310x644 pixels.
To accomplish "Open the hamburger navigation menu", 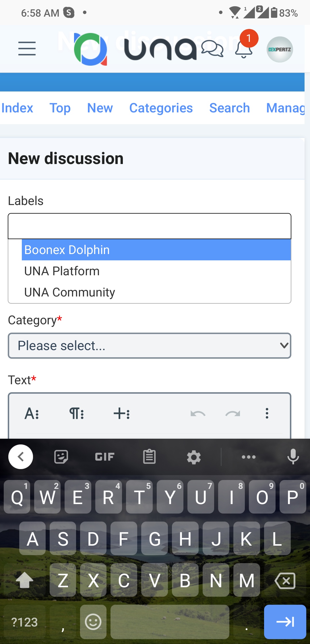I will (27, 48).
